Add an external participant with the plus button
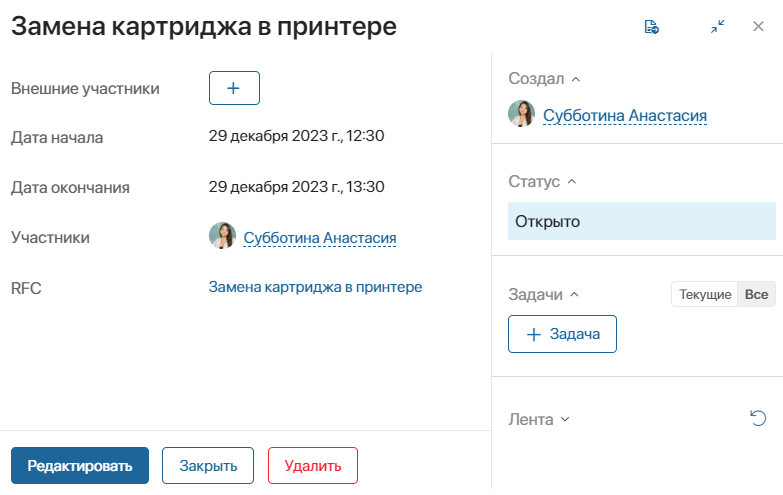Image resolution: width=783 pixels, height=495 pixels. pos(234,88)
